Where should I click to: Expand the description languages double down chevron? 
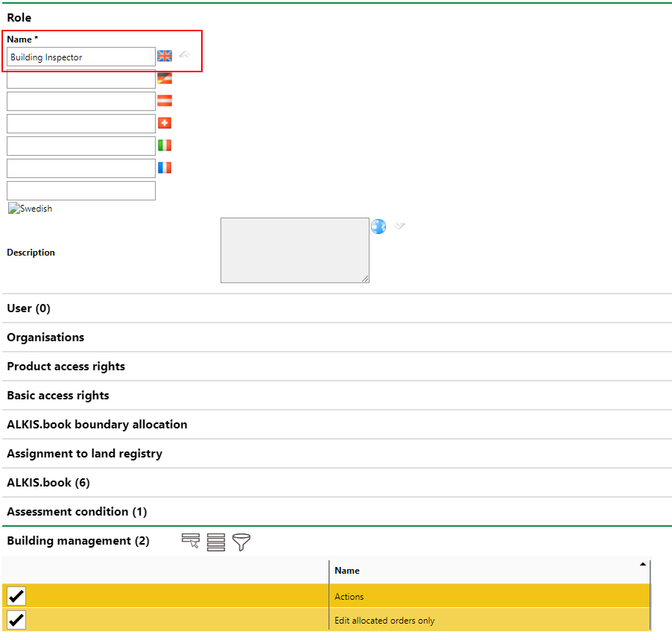pos(400,226)
